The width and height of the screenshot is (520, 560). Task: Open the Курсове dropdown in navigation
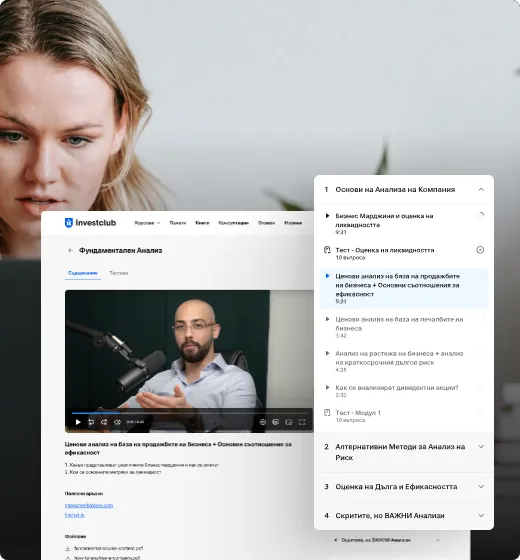click(x=147, y=223)
